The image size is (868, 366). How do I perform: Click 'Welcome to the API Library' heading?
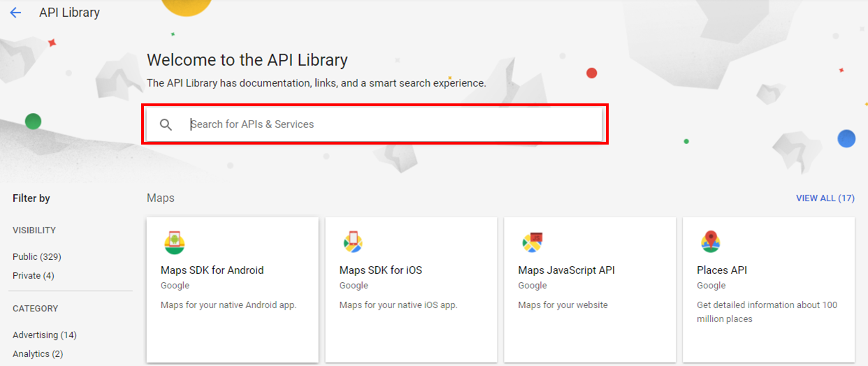(x=247, y=60)
